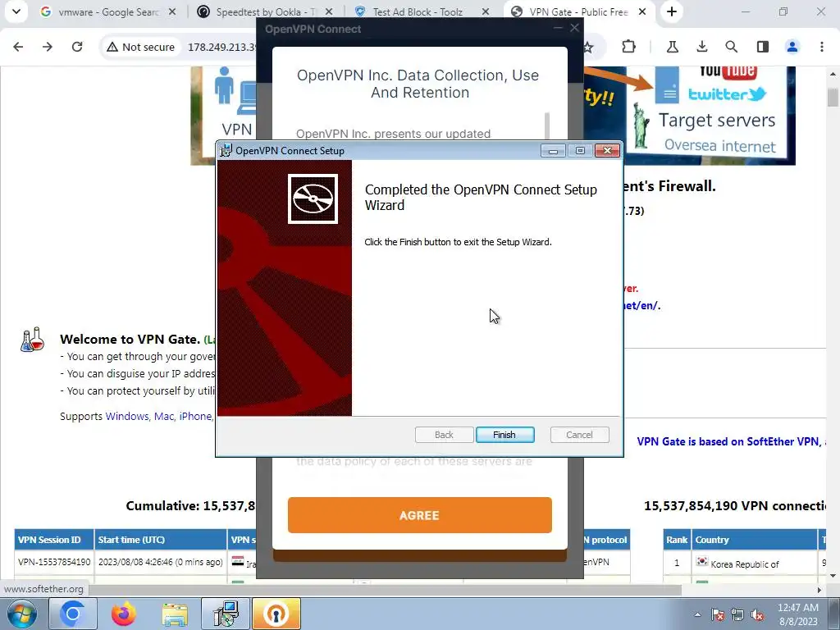Viewport: 840px width, 630px height.
Task: Close the OpenVPN Connect app window
Action: coord(574,28)
